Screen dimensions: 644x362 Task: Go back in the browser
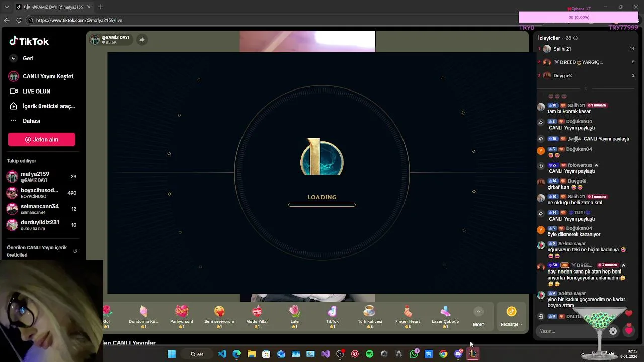coord(7,20)
